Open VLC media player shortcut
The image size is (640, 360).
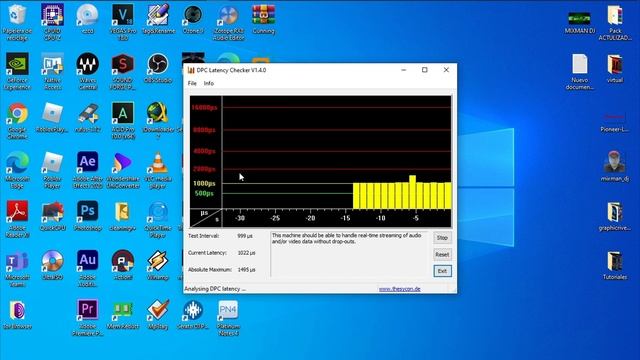click(x=158, y=170)
